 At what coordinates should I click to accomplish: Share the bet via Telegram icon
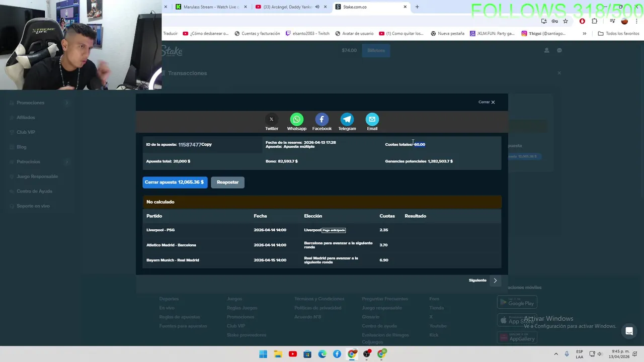click(347, 119)
